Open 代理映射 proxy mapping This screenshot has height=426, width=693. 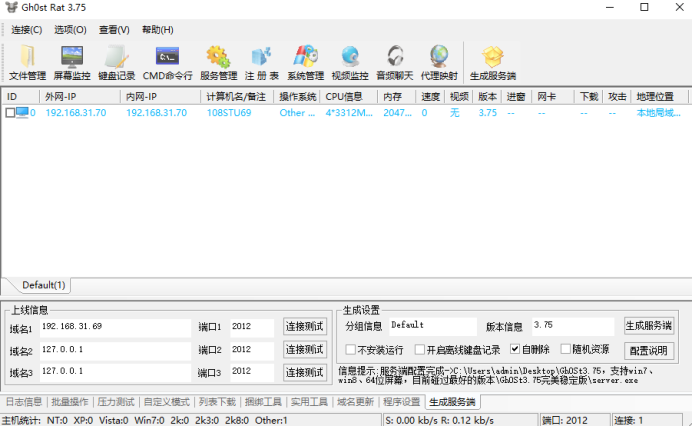(x=439, y=63)
